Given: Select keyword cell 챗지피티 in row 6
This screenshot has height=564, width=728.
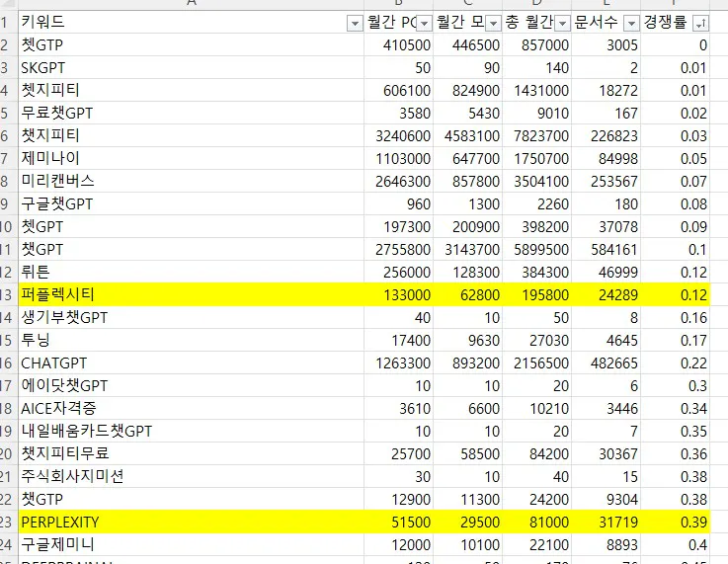Looking at the screenshot, I should [x=191, y=136].
